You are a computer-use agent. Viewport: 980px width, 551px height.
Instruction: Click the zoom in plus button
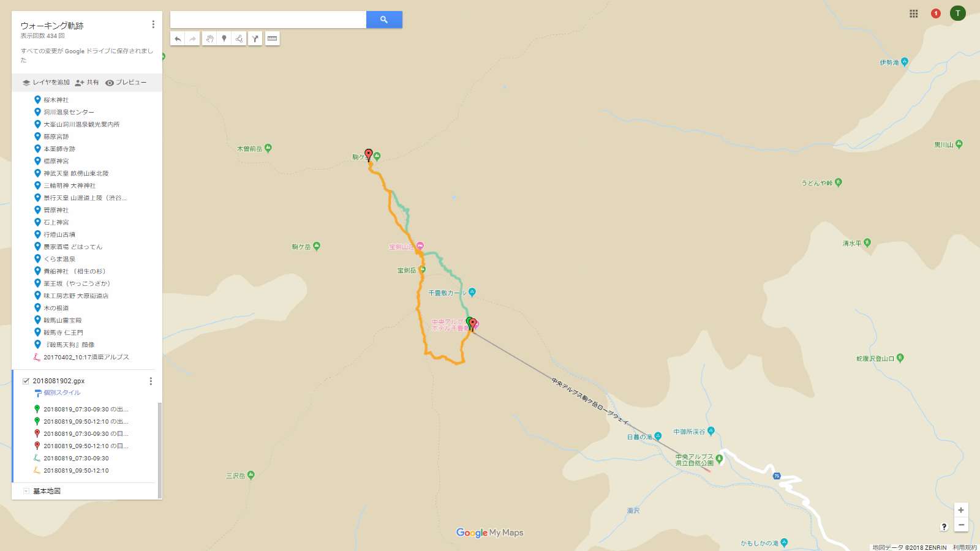[961, 510]
